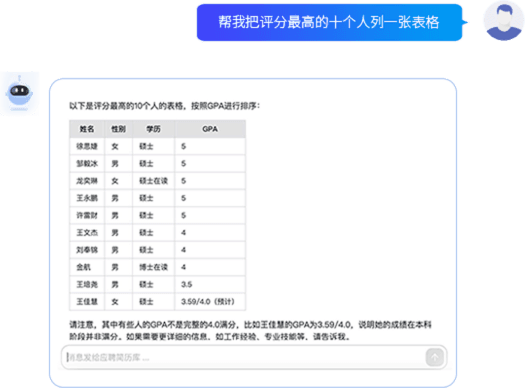Click the name cell 王培尧
The width and height of the screenshot is (525, 388).
pyautogui.click(x=87, y=285)
